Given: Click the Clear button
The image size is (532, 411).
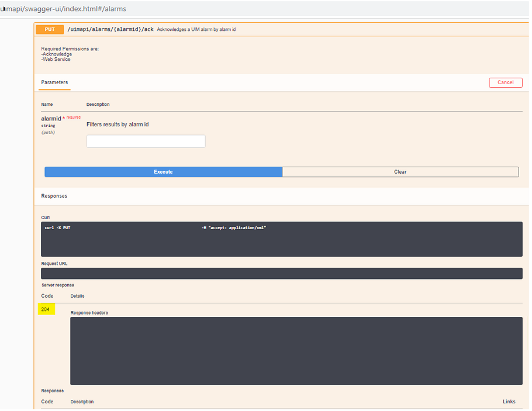Looking at the screenshot, I should 400,172.
